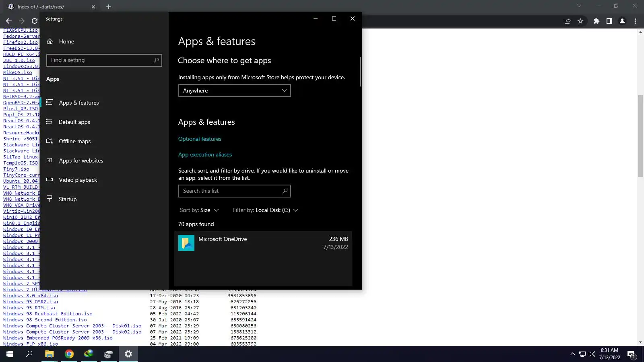Open Settings gear on taskbar
Image resolution: width=644 pixels, height=362 pixels.
pyautogui.click(x=128, y=354)
